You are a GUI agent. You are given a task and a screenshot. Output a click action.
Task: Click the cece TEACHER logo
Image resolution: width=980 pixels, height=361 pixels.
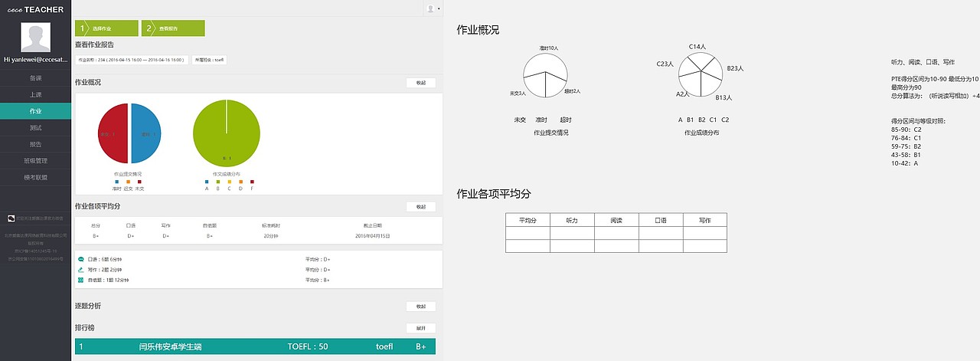click(x=35, y=9)
